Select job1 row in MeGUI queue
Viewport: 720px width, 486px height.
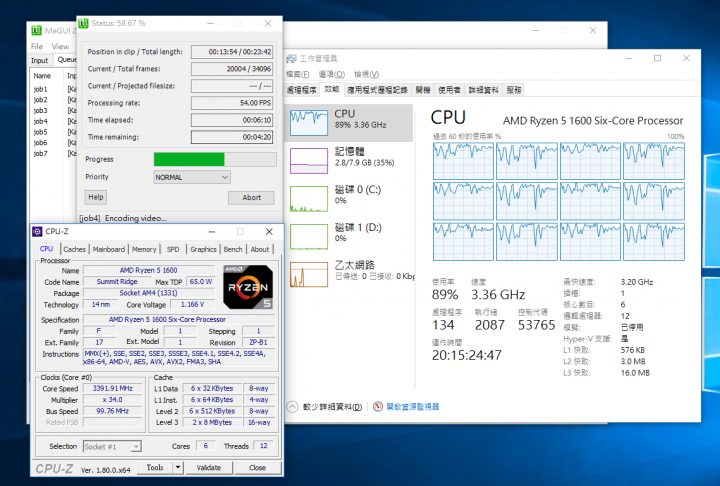pyautogui.click(x=54, y=89)
